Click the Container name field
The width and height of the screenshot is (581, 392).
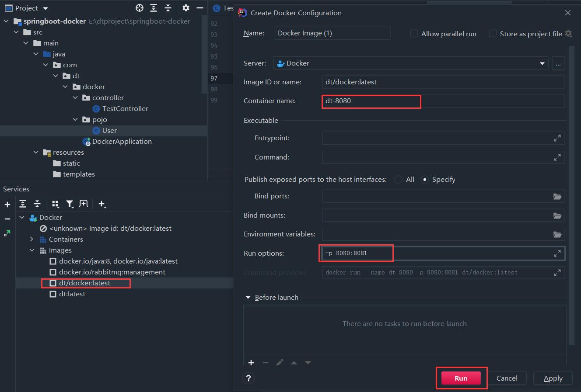444,101
